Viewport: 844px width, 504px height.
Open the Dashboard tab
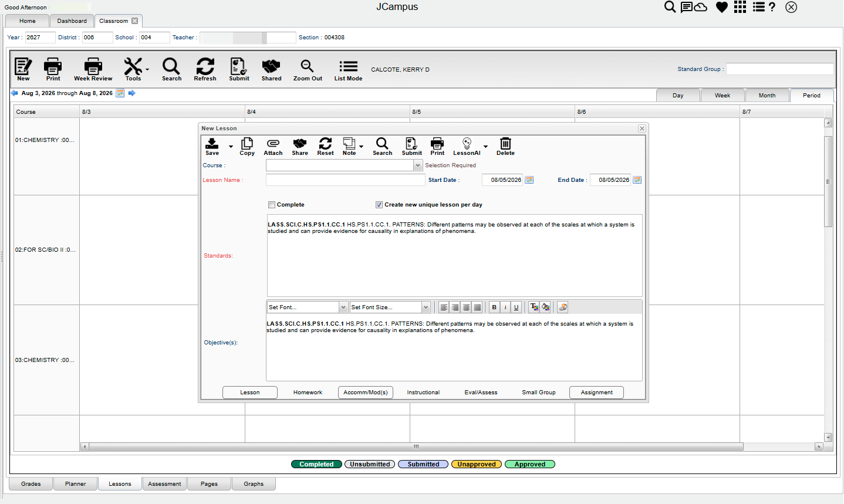pyautogui.click(x=72, y=21)
